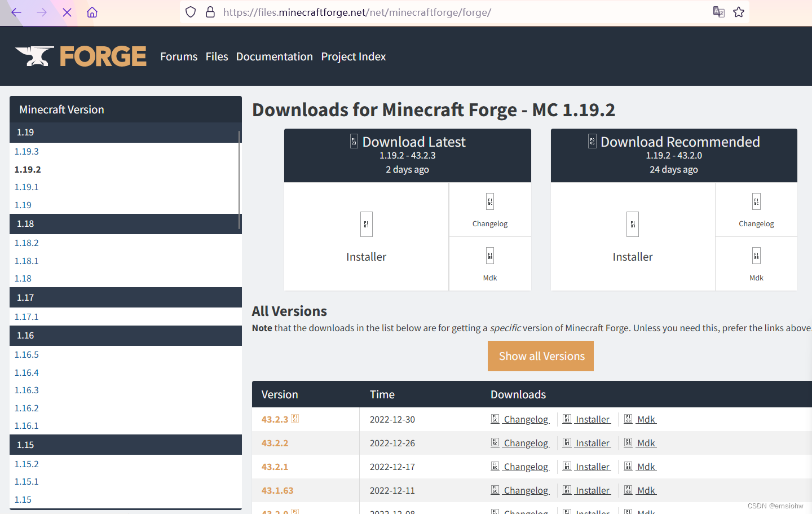Go back using the browser back arrow
Viewport: 812px width, 514px height.
coord(16,12)
